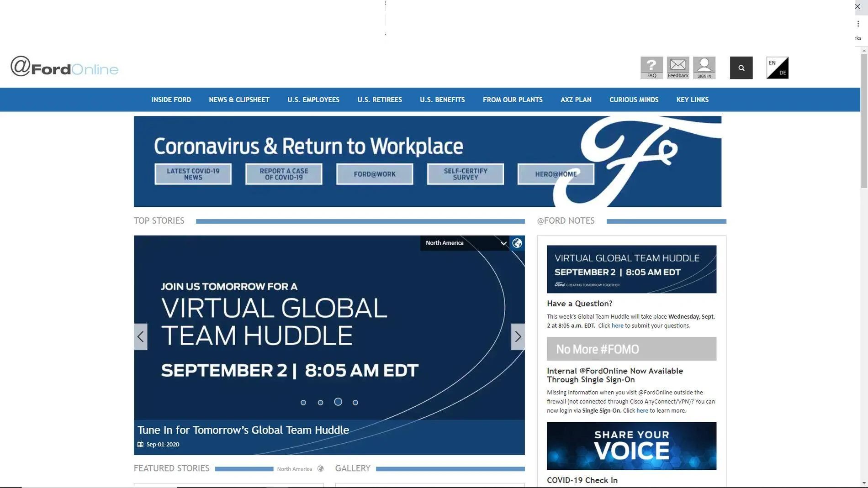Click Hero@Home button
The height and width of the screenshot is (488, 868).
[x=556, y=174]
